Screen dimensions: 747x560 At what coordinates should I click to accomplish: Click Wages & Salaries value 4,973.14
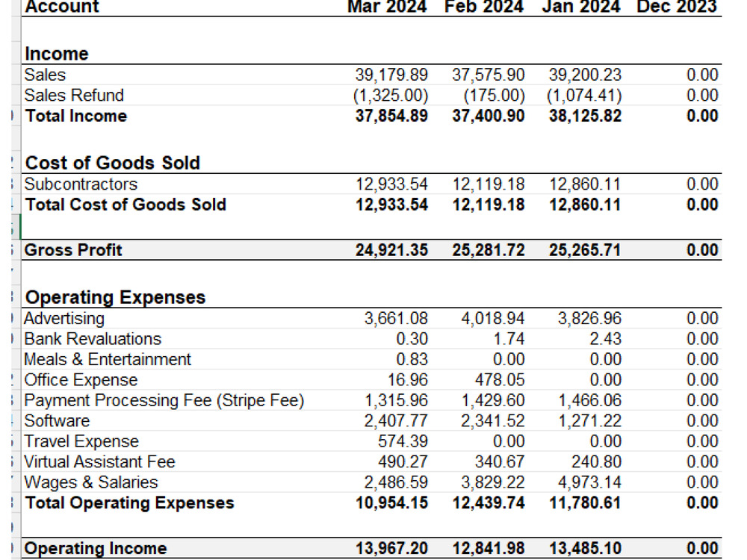(589, 482)
